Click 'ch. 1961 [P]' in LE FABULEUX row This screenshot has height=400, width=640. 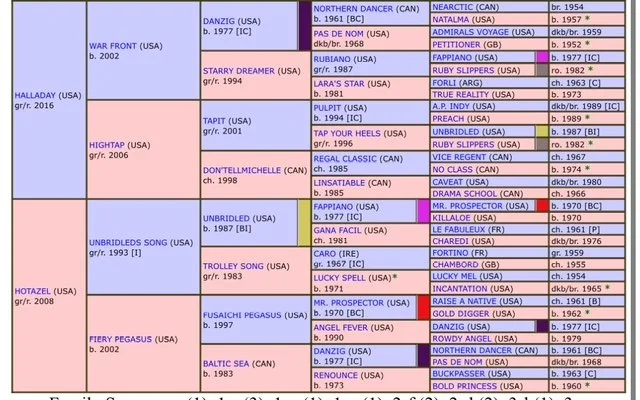pyautogui.click(x=574, y=229)
